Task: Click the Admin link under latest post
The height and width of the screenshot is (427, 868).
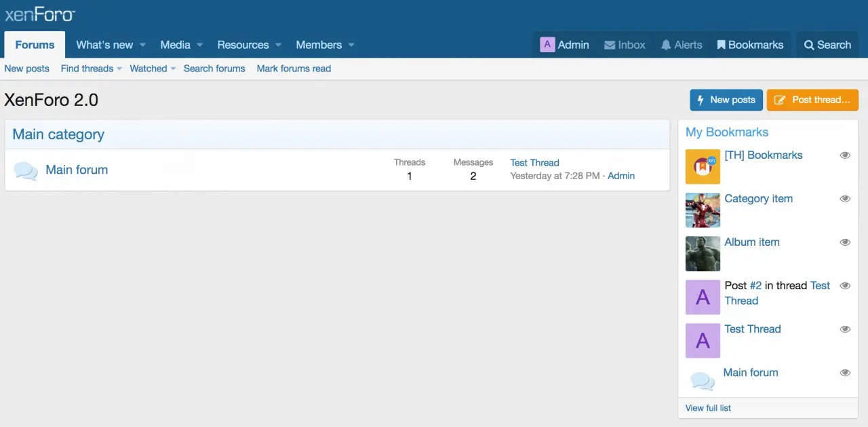Action: point(621,176)
